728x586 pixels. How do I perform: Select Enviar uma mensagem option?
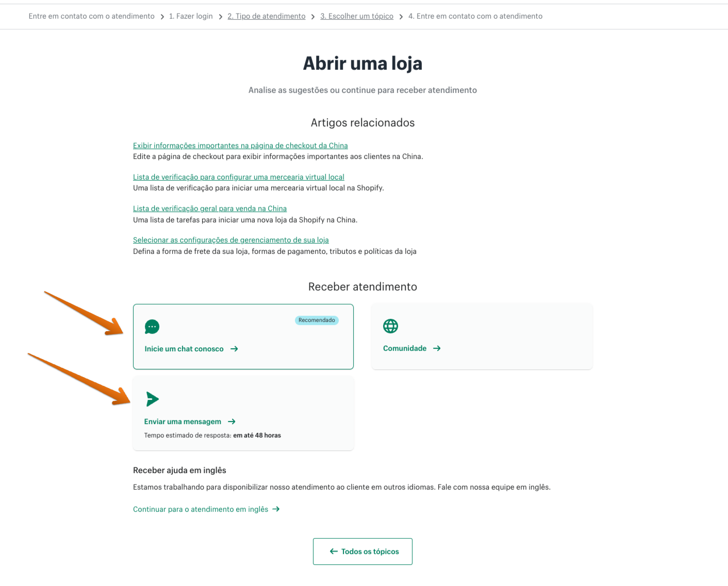[x=183, y=422]
